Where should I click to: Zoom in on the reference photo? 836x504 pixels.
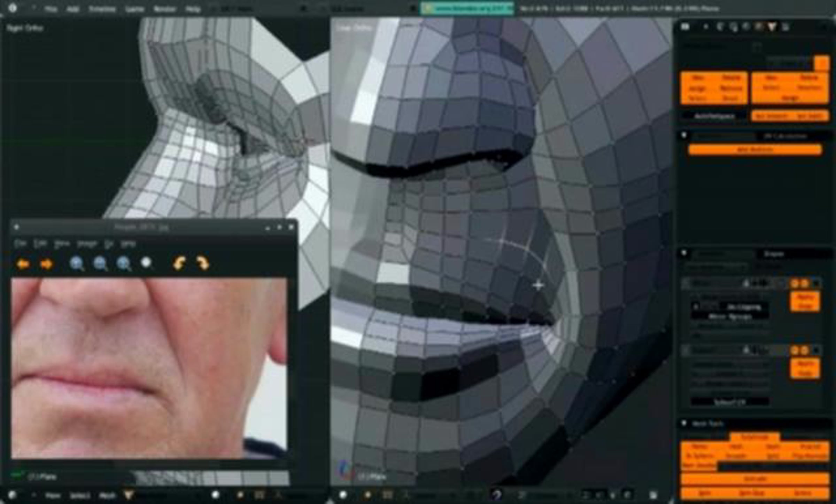[x=77, y=264]
